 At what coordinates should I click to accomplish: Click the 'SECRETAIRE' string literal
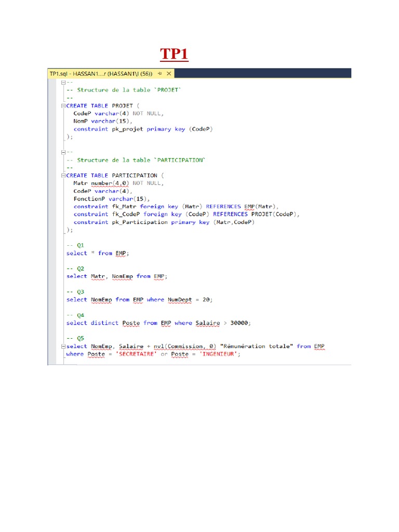(137, 354)
